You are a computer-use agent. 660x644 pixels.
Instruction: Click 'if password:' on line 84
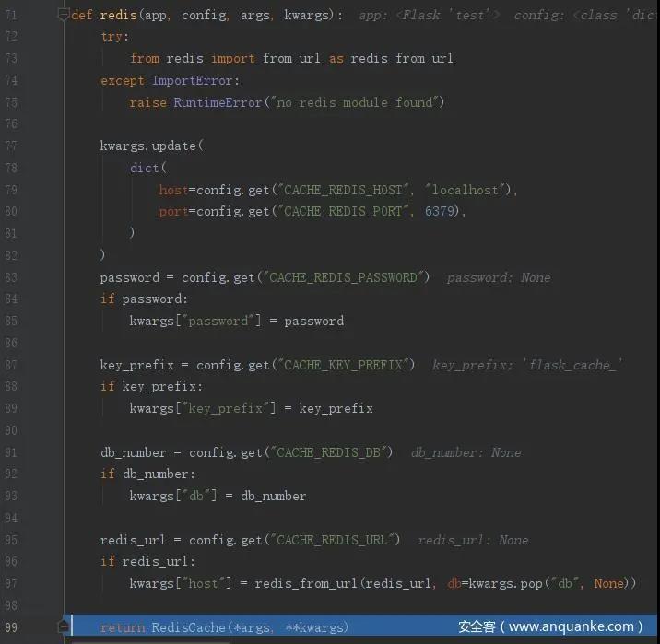tap(144, 299)
